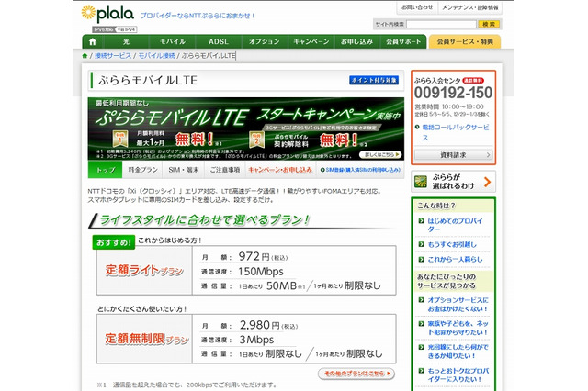The image size is (588, 391).
Task: Click the plala logo
Action: tap(107, 14)
